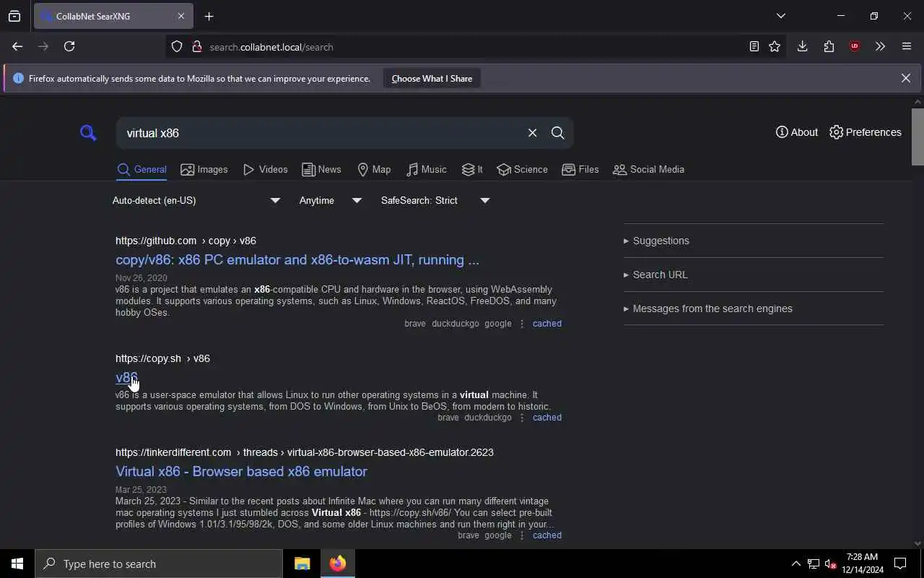924x578 pixels.
Task: Open Preferences settings
Action: click(x=866, y=132)
